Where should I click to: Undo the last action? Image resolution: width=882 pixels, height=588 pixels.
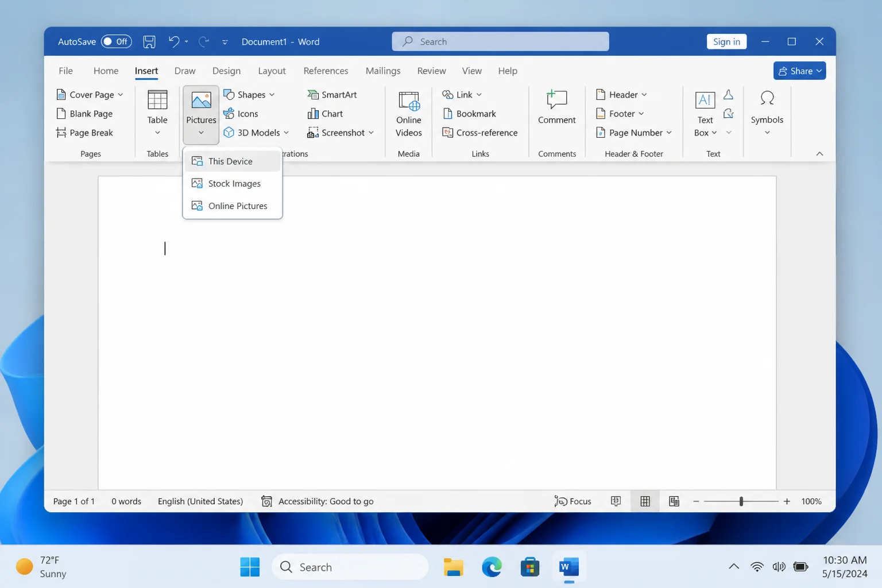pyautogui.click(x=173, y=41)
